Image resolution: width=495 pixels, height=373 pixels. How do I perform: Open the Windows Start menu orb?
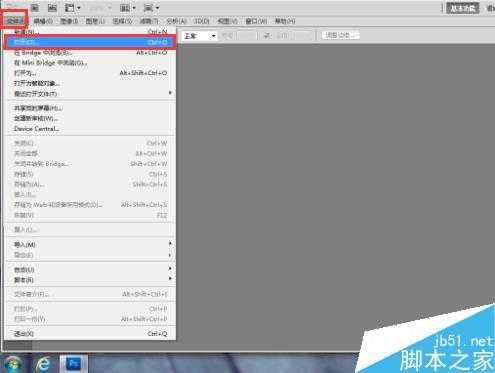pos(13,364)
